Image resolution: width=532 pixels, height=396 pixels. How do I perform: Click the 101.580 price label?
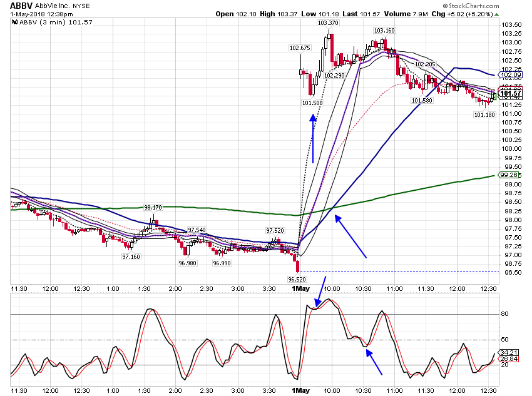pos(422,100)
